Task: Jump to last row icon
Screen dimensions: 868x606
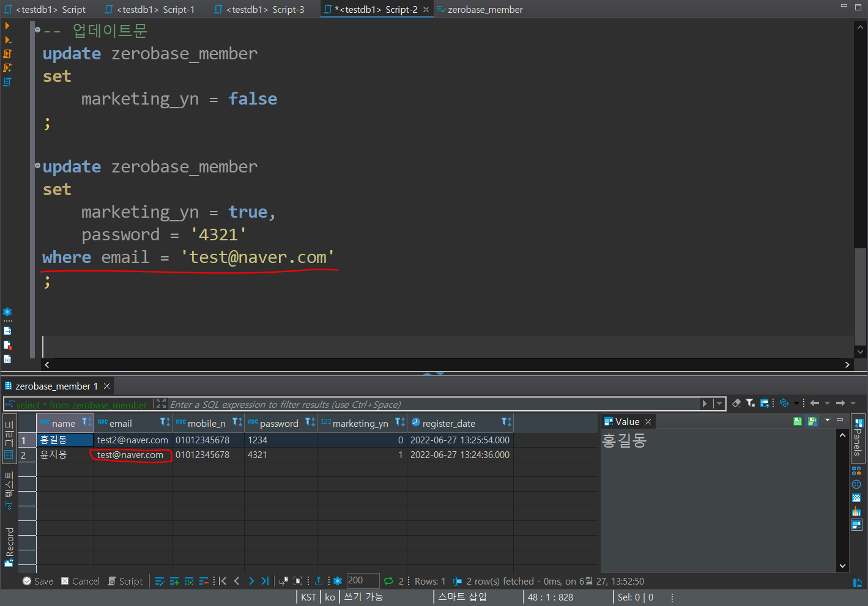Action: 265,581
